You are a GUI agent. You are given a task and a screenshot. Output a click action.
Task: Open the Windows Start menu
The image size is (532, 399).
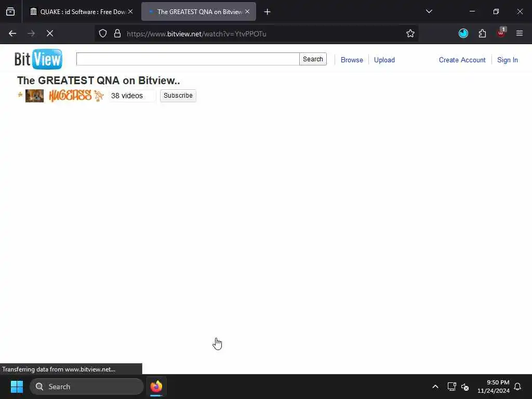tap(17, 387)
